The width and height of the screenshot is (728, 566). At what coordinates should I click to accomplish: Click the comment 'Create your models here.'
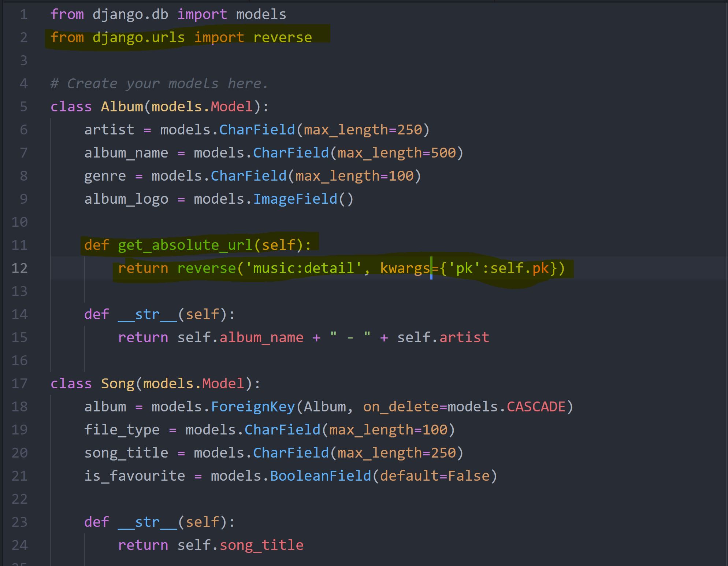point(159,84)
